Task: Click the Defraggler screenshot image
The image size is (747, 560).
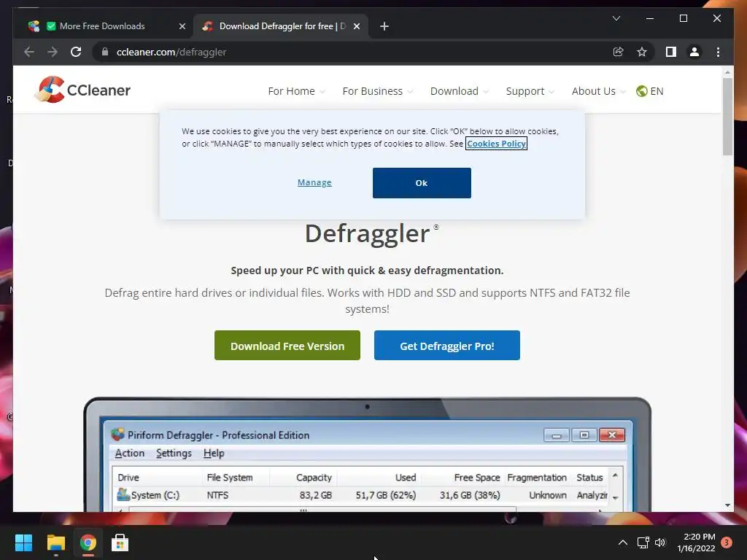Action: (x=368, y=455)
